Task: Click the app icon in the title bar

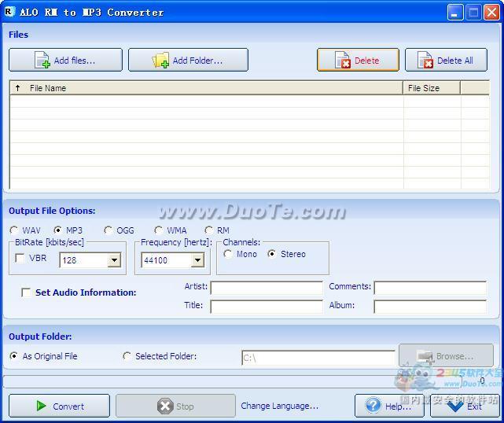Action: click(9, 12)
